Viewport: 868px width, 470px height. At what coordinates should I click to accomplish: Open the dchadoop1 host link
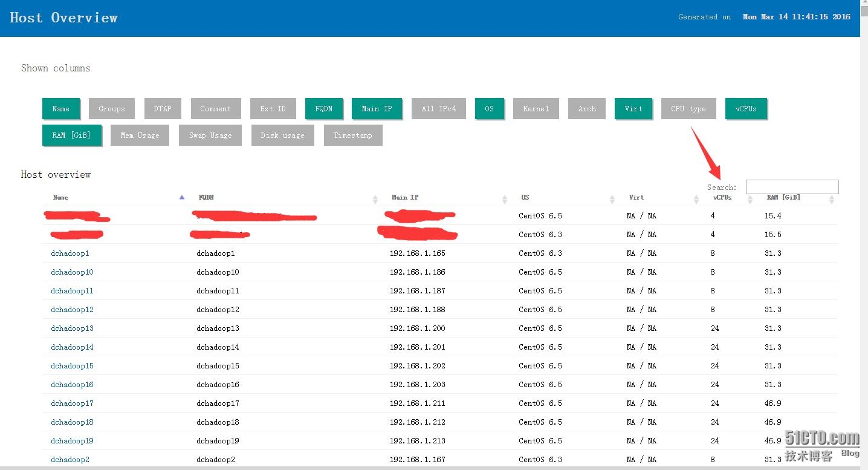pos(70,253)
